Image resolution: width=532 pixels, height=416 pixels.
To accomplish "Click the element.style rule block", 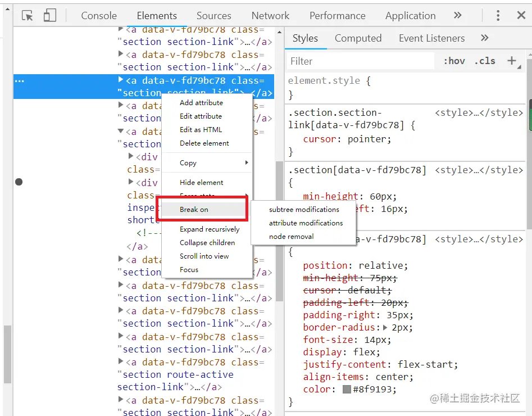I will pos(406,87).
